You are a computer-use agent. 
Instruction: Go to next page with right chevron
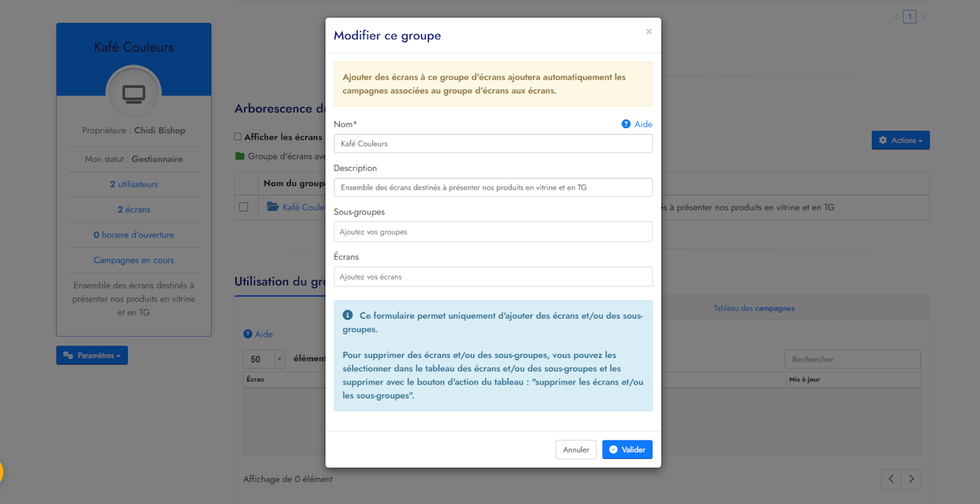click(x=910, y=479)
